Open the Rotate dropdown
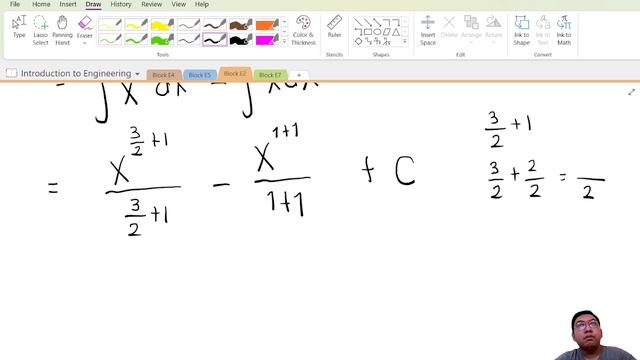The width and height of the screenshot is (640, 360). (493, 30)
